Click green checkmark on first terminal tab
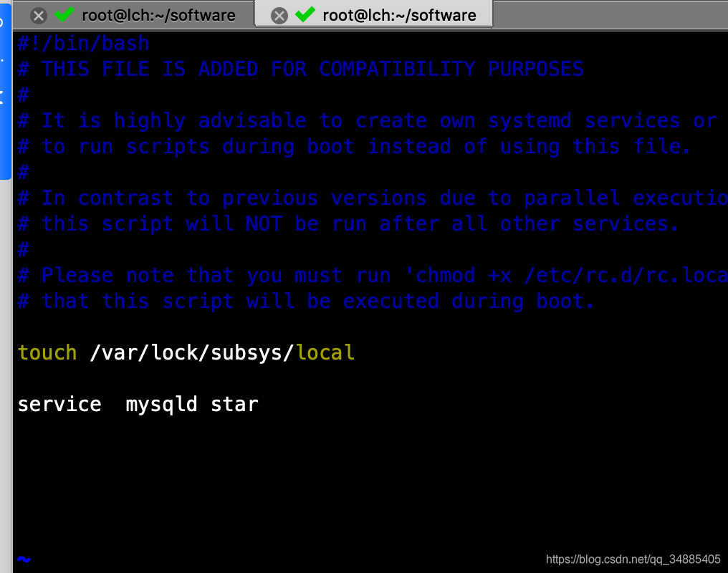Screen dimensions: 728x573 tap(64, 14)
